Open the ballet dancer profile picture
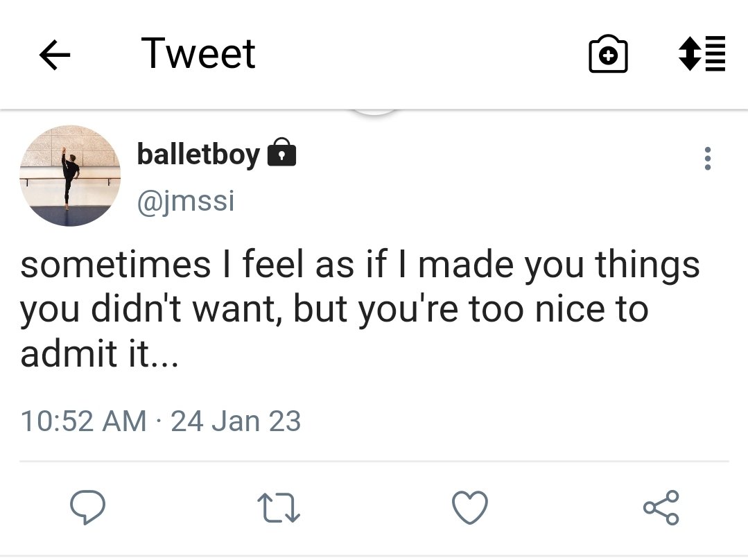Viewport: 748px width, 560px height. (69, 175)
